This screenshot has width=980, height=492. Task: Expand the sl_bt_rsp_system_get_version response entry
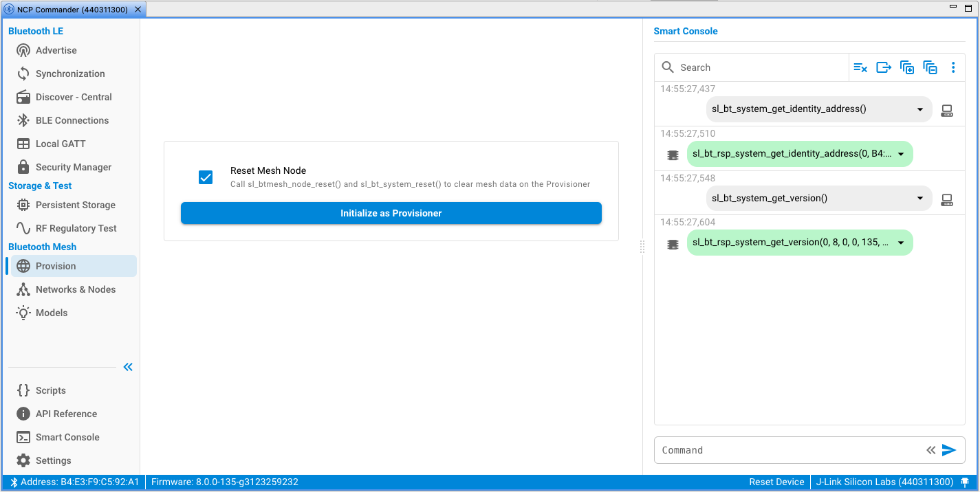pos(901,243)
